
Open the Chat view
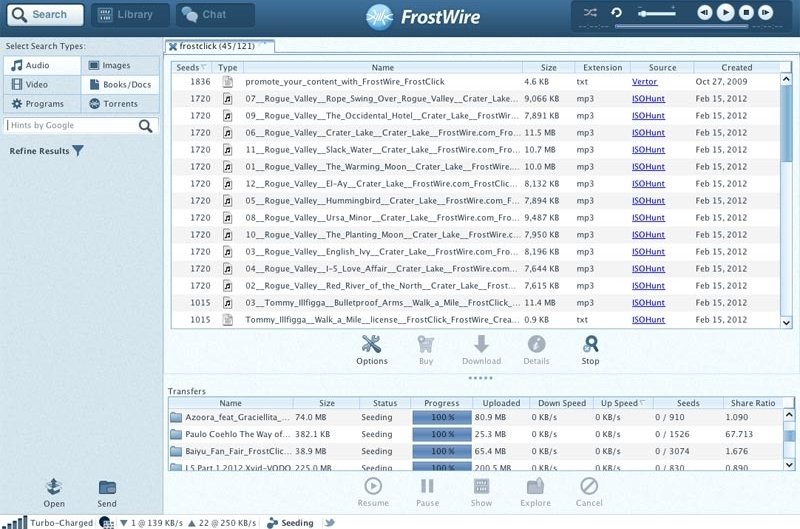pyautogui.click(x=215, y=15)
